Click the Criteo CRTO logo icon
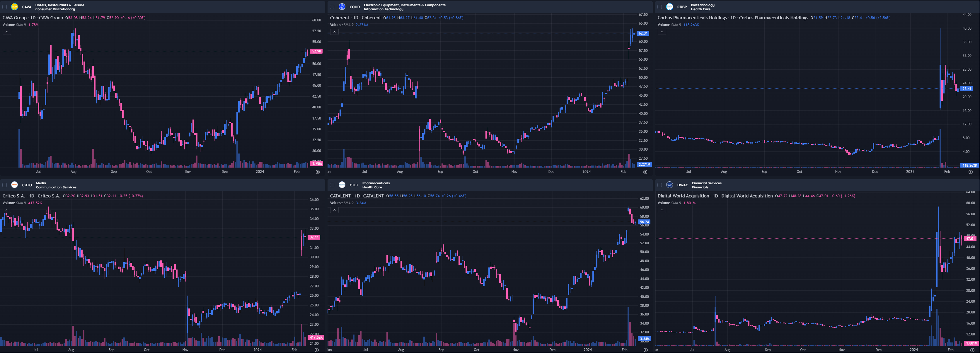Viewport: 980px width, 353px height. click(14, 185)
